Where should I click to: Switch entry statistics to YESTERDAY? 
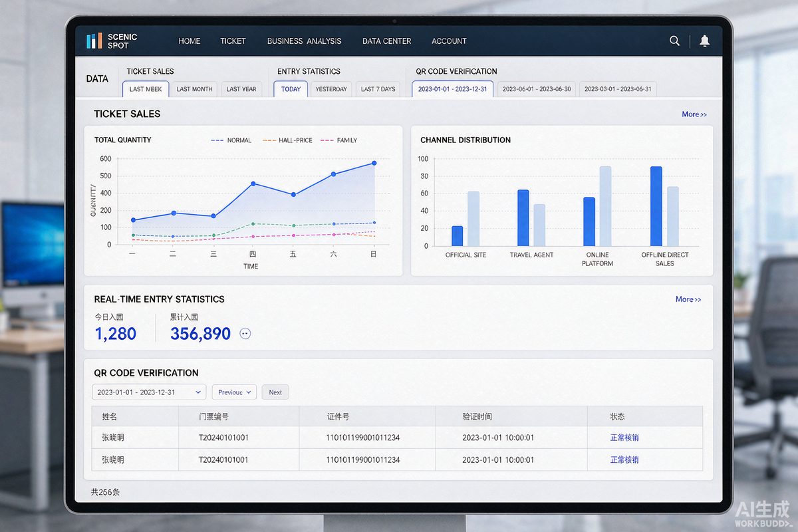click(x=331, y=89)
